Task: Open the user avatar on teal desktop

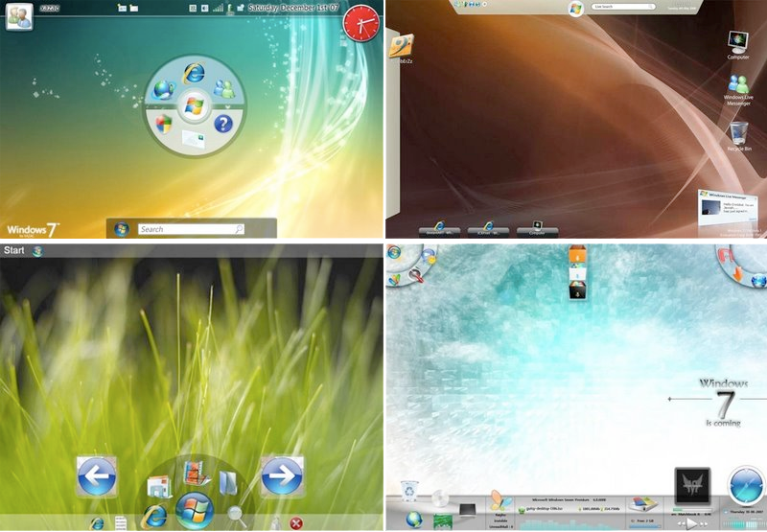Action: [x=19, y=16]
